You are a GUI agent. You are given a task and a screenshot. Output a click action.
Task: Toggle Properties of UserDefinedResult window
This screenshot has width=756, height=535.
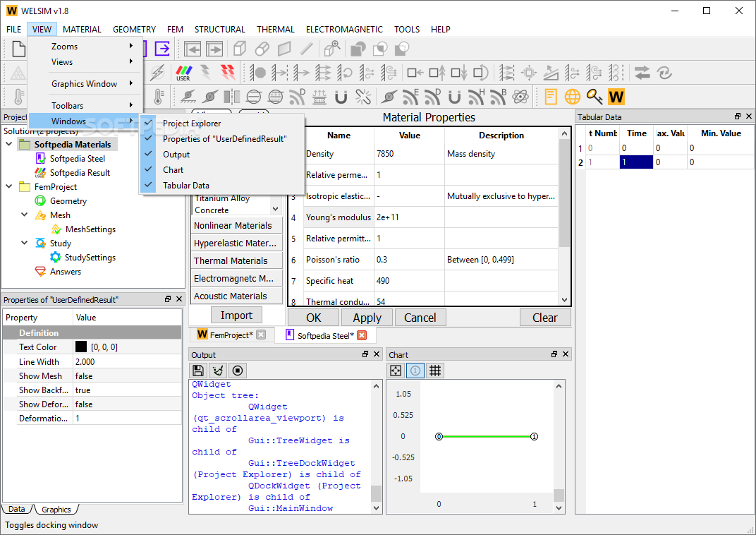click(x=221, y=139)
